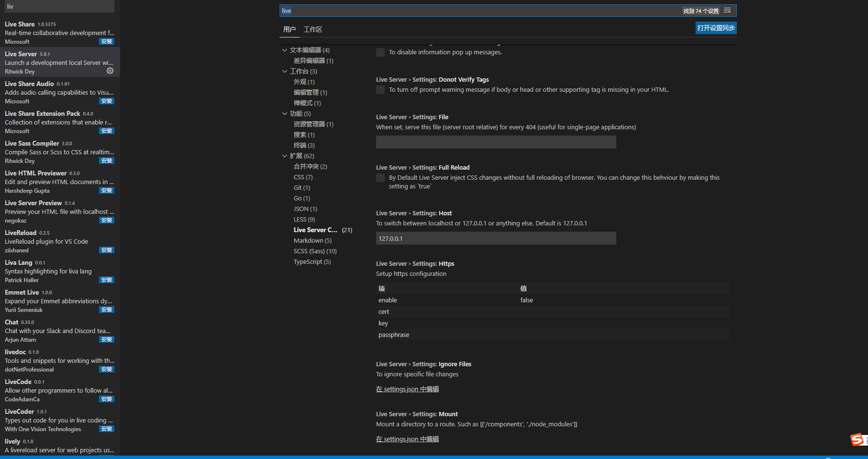Screen dimensions: 868x459
Task: Select JSON in settings tree
Action: tap(306, 209)
